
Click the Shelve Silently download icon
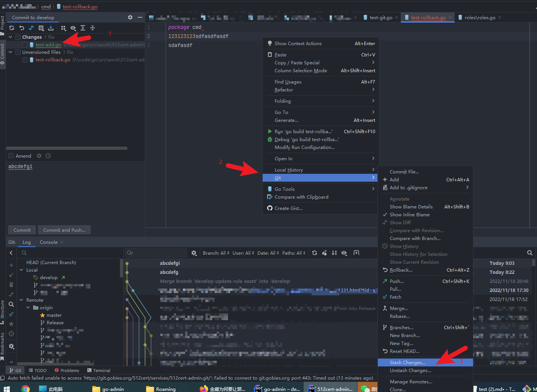point(51,28)
